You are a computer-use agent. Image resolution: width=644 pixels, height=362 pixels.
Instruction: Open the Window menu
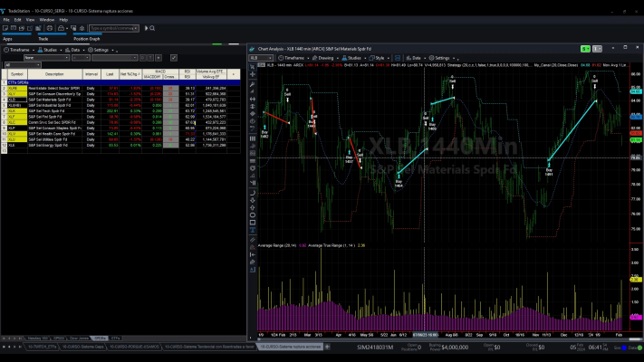[x=46, y=20]
